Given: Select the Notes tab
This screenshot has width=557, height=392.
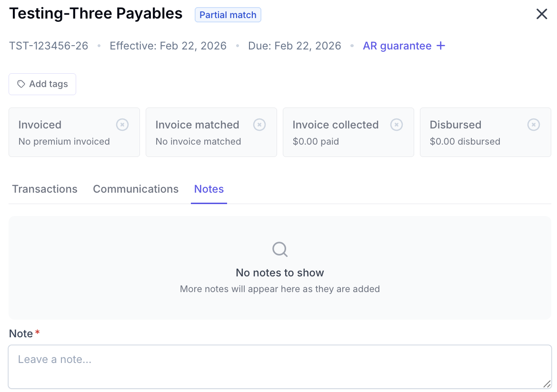Looking at the screenshot, I should click(x=209, y=189).
